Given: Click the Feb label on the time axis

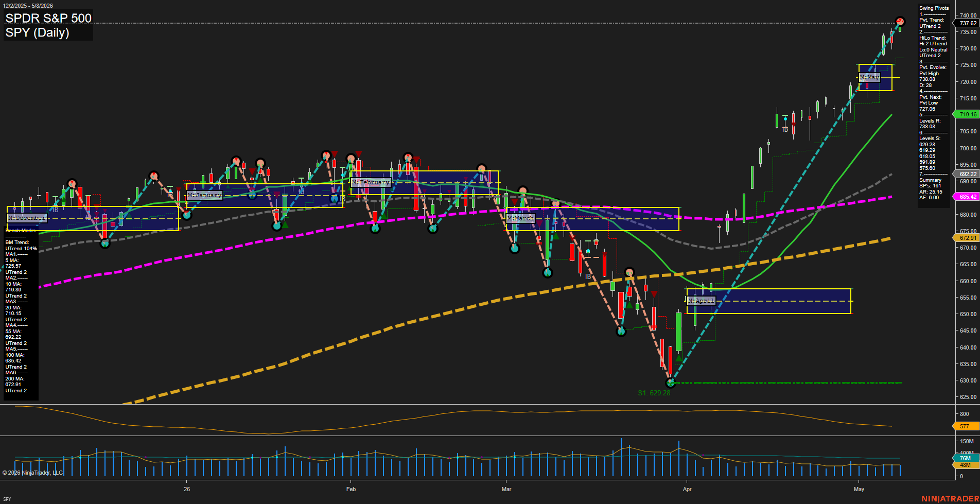Looking at the screenshot, I should [x=351, y=489].
